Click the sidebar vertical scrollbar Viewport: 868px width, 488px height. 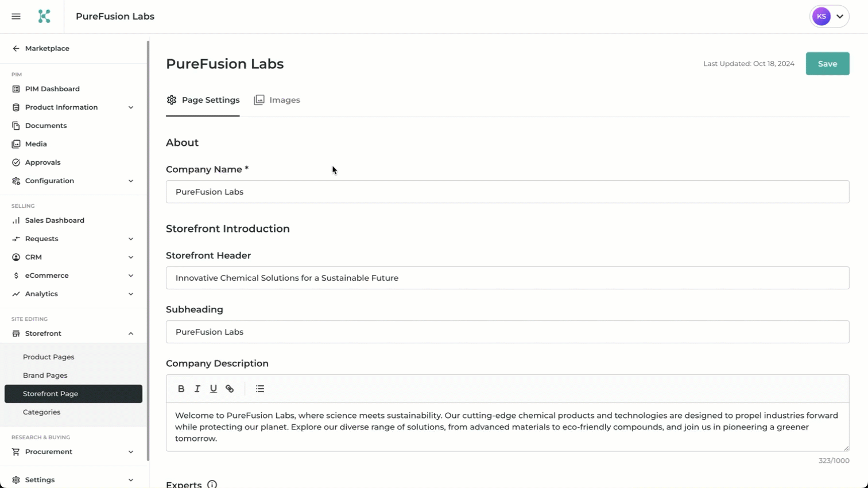pyautogui.click(x=148, y=250)
